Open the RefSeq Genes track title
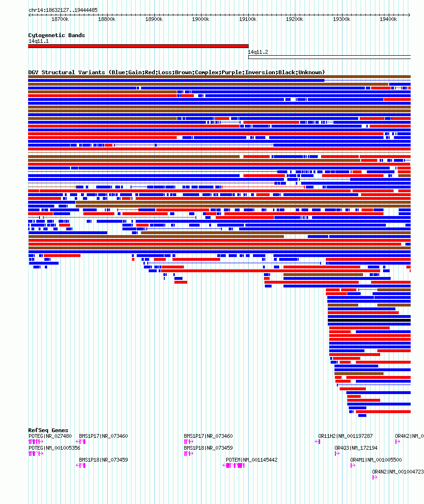Image resolution: width=424 pixels, height=504 pixels. (x=48, y=430)
